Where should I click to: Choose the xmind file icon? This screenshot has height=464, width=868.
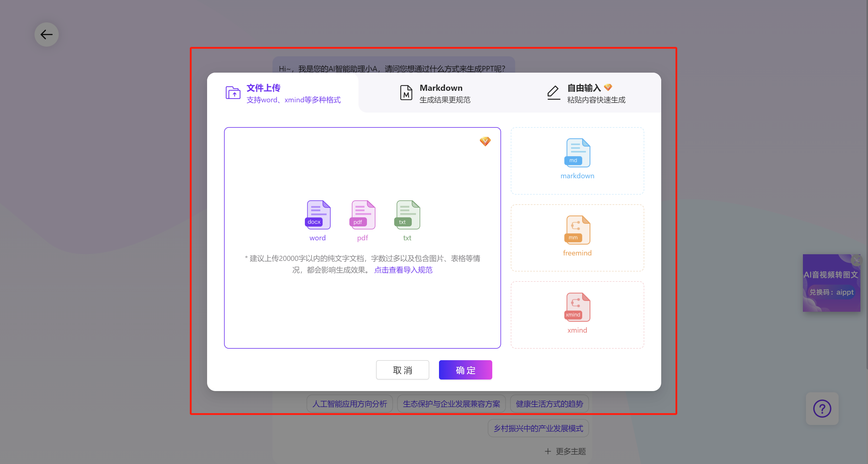click(x=578, y=307)
